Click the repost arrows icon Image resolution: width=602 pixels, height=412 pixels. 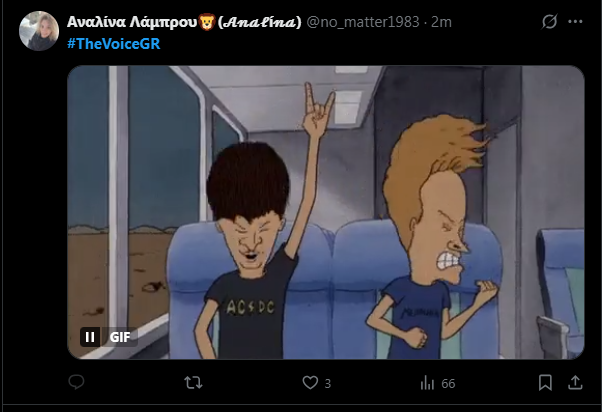193,383
